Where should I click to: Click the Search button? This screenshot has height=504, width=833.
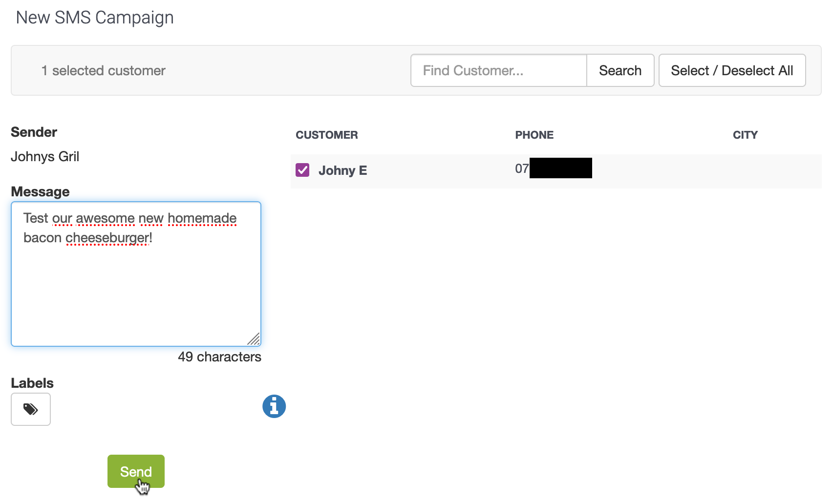tap(620, 70)
